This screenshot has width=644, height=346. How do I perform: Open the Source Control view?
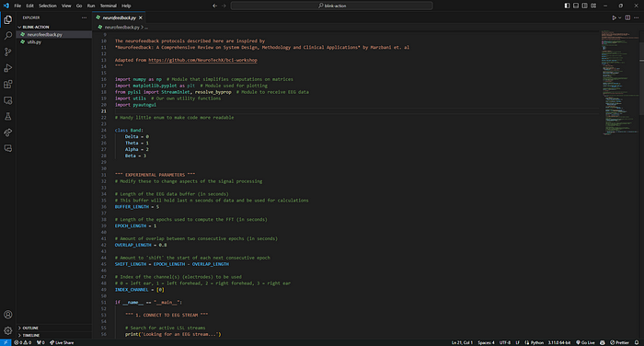(7, 52)
